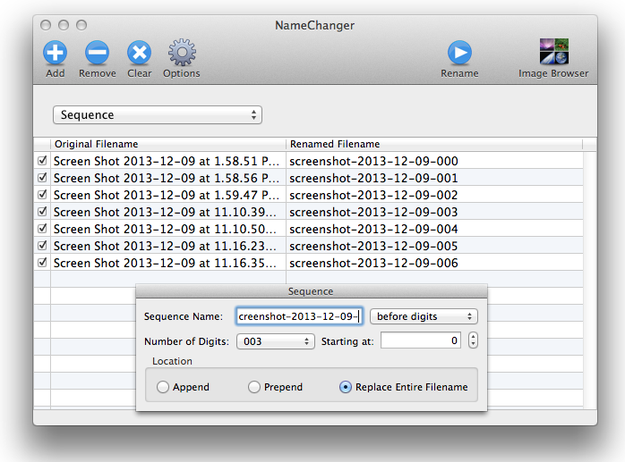Open the 'before digits' dropdown
This screenshot has height=462, width=625.
424,317
